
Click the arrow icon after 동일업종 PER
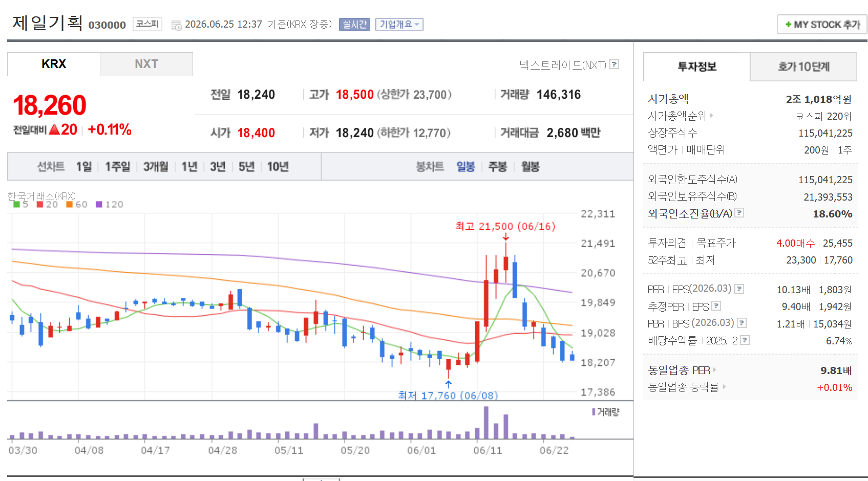point(714,369)
